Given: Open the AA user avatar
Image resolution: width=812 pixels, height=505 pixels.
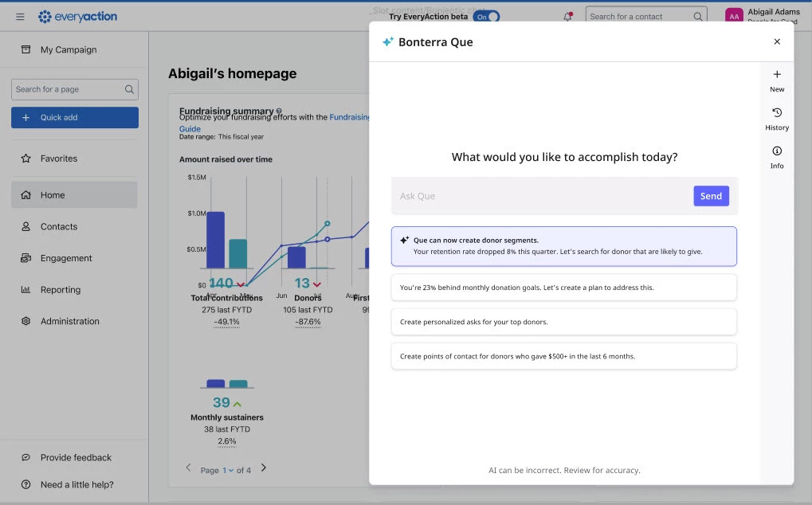Looking at the screenshot, I should pos(734,17).
